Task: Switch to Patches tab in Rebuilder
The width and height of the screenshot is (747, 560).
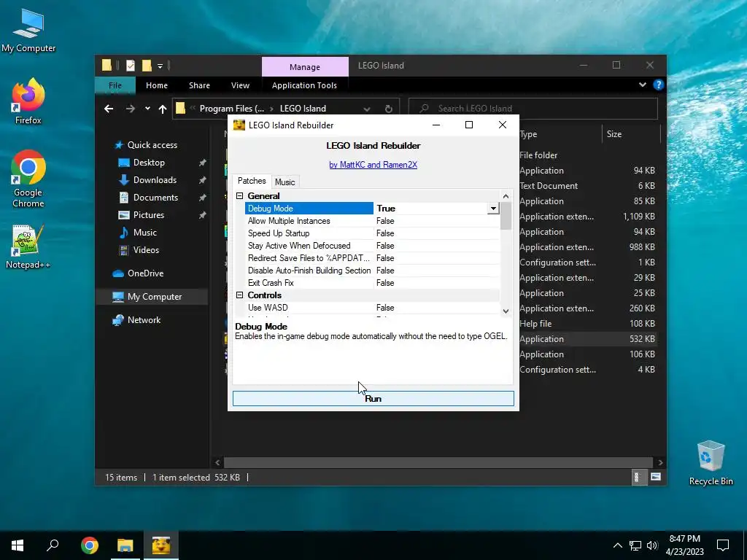Action: coord(252,181)
